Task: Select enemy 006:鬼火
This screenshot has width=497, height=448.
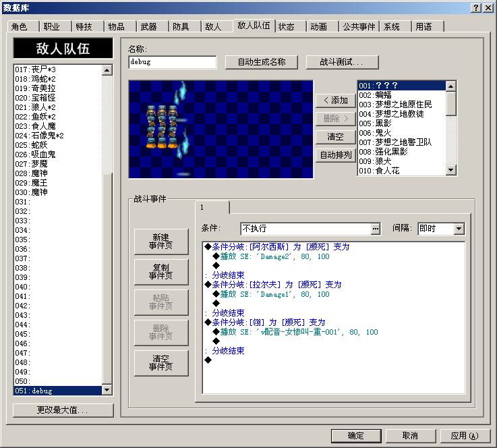Action: click(401, 133)
